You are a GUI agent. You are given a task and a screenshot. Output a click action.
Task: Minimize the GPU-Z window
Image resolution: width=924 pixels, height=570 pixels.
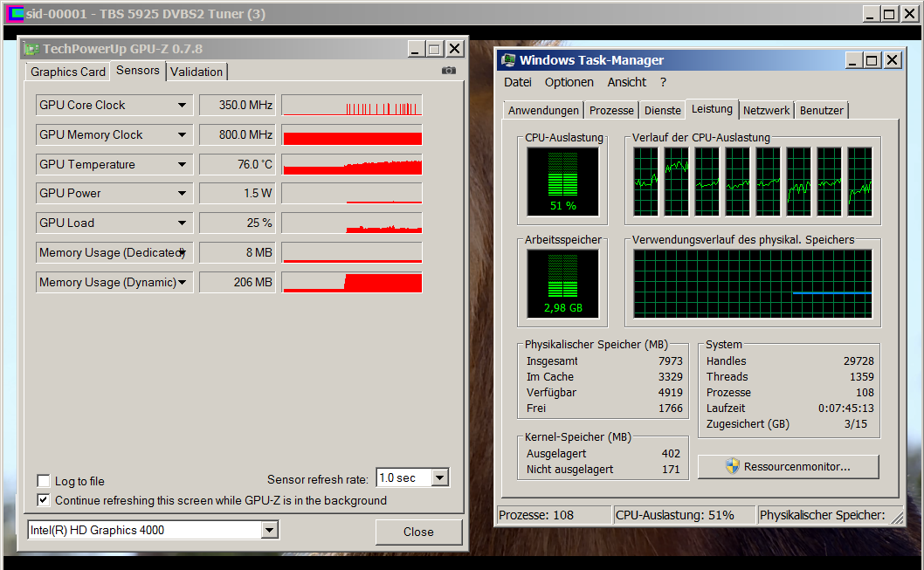point(416,49)
